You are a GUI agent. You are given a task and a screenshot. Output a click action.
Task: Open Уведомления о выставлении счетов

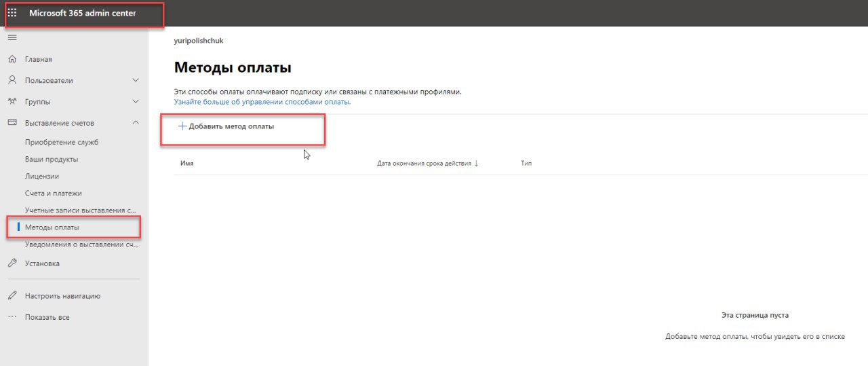pyautogui.click(x=82, y=244)
